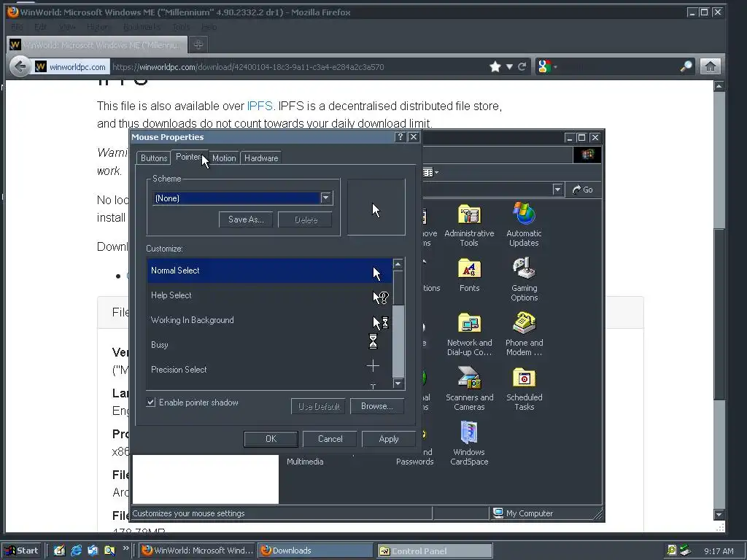Click the Go button in Control Panel
Screen dimensions: 747x560
coord(582,190)
